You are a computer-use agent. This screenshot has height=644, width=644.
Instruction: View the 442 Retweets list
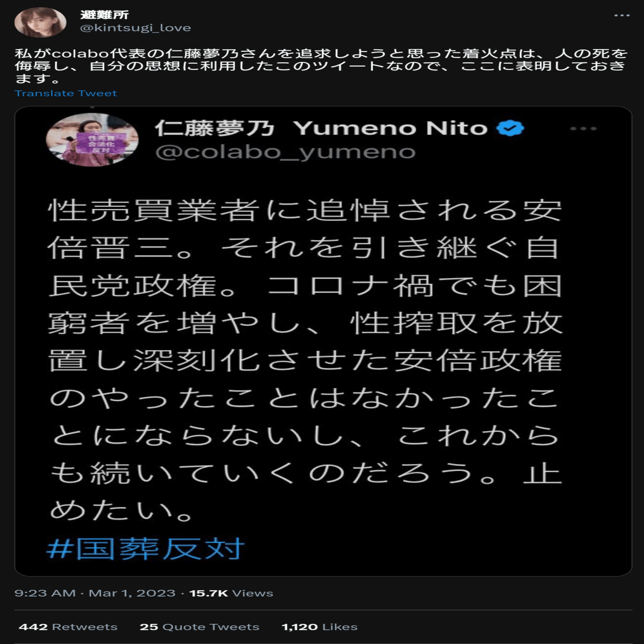pos(68,627)
